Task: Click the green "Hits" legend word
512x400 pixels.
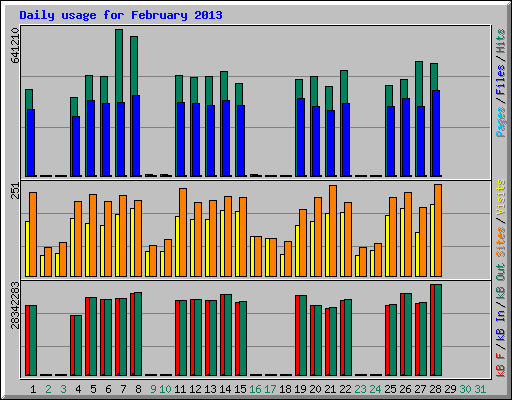Action: (x=501, y=41)
